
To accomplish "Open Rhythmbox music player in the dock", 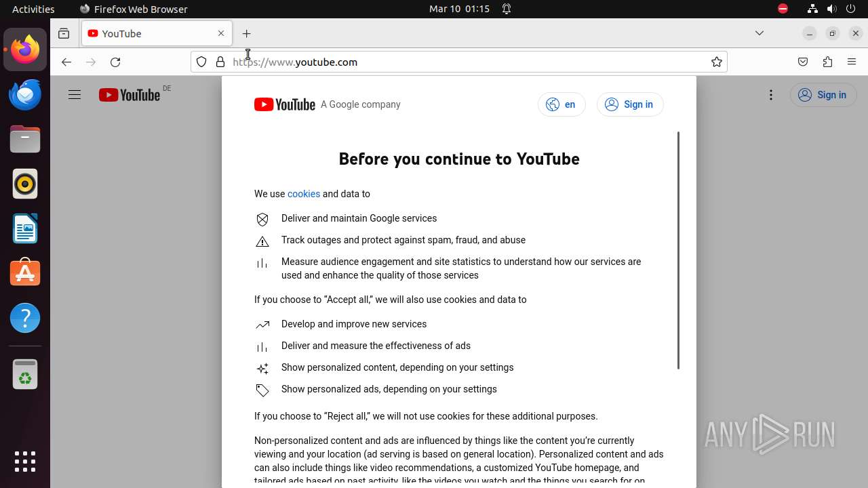I will tap(25, 184).
